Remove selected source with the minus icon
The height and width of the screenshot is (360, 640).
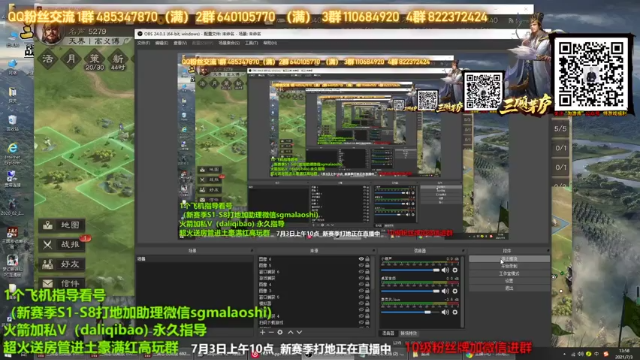point(271,332)
